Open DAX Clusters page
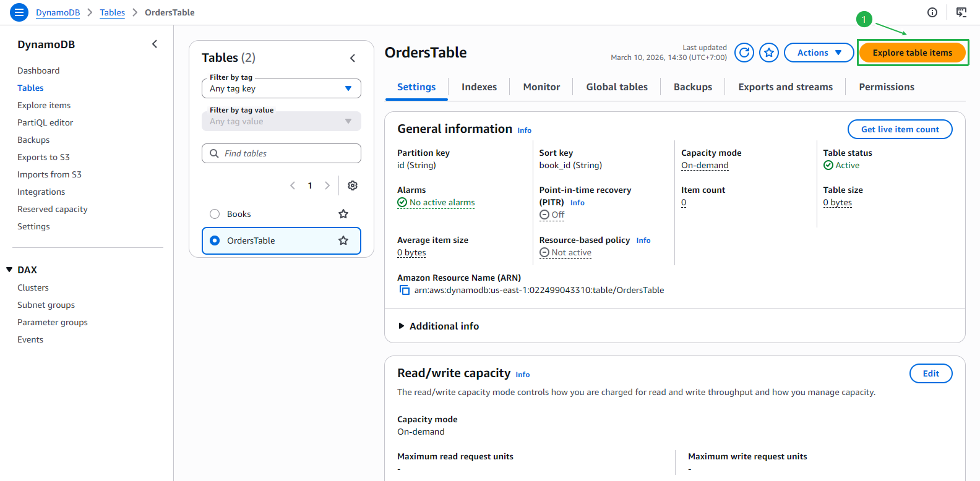 coord(33,287)
